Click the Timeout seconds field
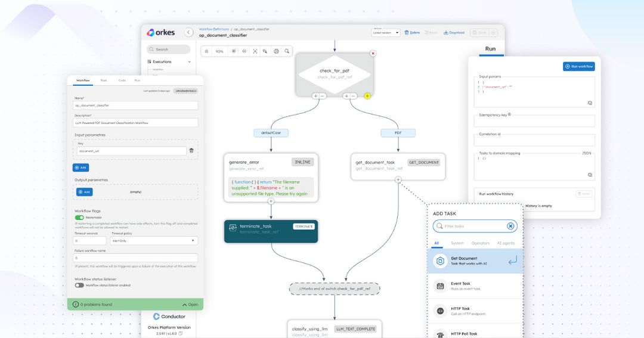644x338 pixels. click(90, 241)
